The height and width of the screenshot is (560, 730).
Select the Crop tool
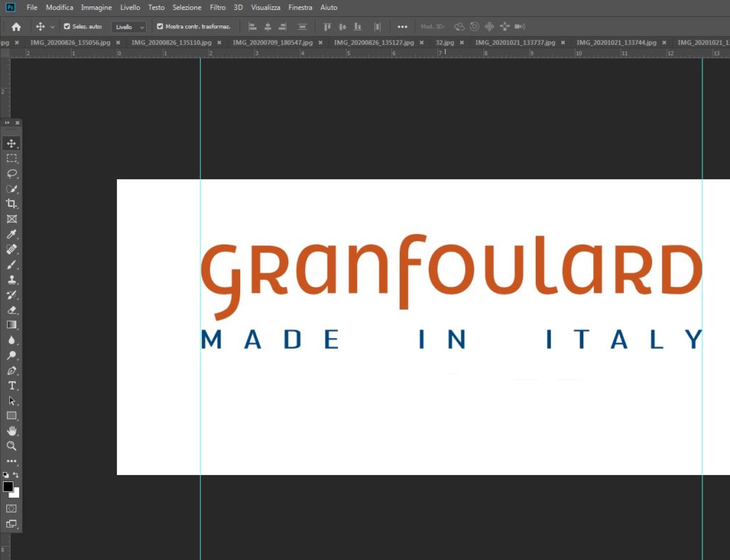[x=11, y=204]
